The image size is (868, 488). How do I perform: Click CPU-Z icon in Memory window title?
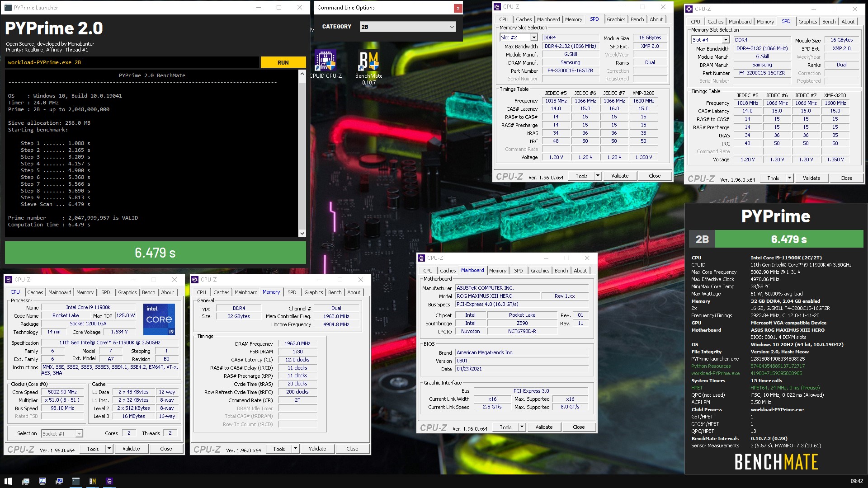[195, 280]
